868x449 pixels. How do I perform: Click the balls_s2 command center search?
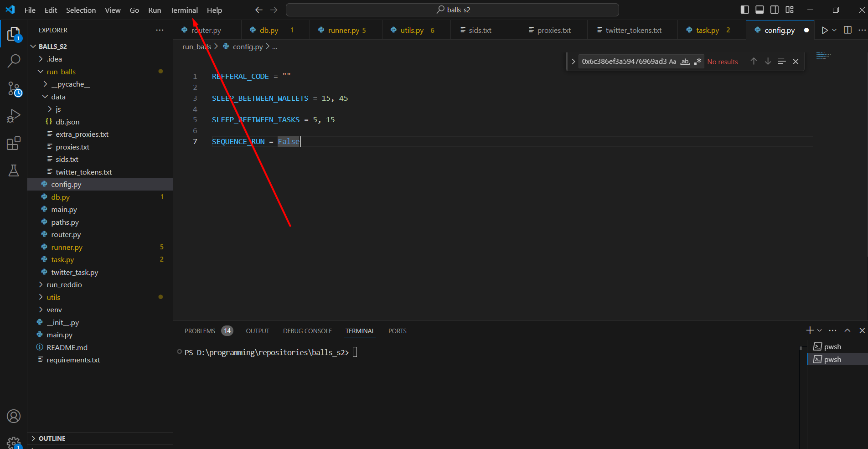coord(452,10)
